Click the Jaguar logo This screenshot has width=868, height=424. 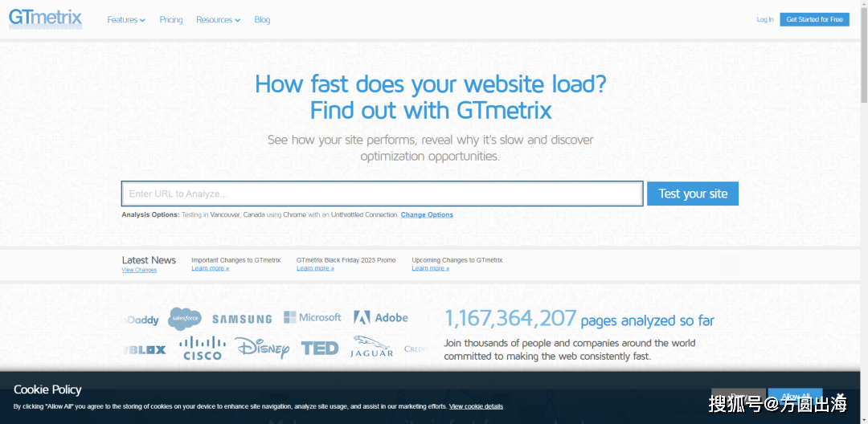pos(372,347)
